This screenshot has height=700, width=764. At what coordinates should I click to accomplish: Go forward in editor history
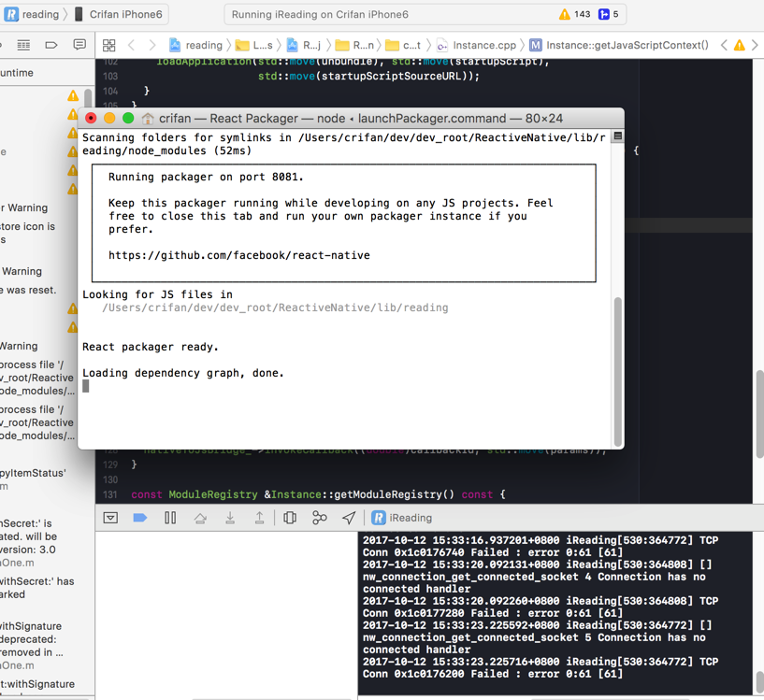pyautogui.click(x=152, y=45)
